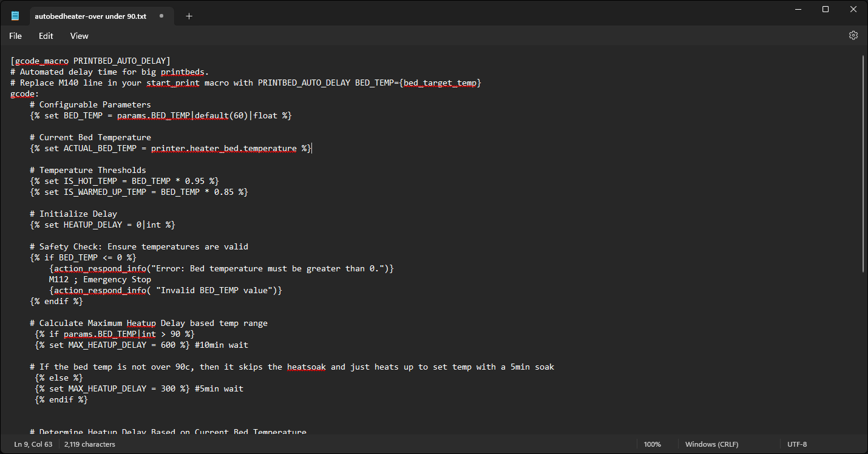Screen dimensions: 868x454
Task: Maximize the Notepad window
Action: pos(826,9)
